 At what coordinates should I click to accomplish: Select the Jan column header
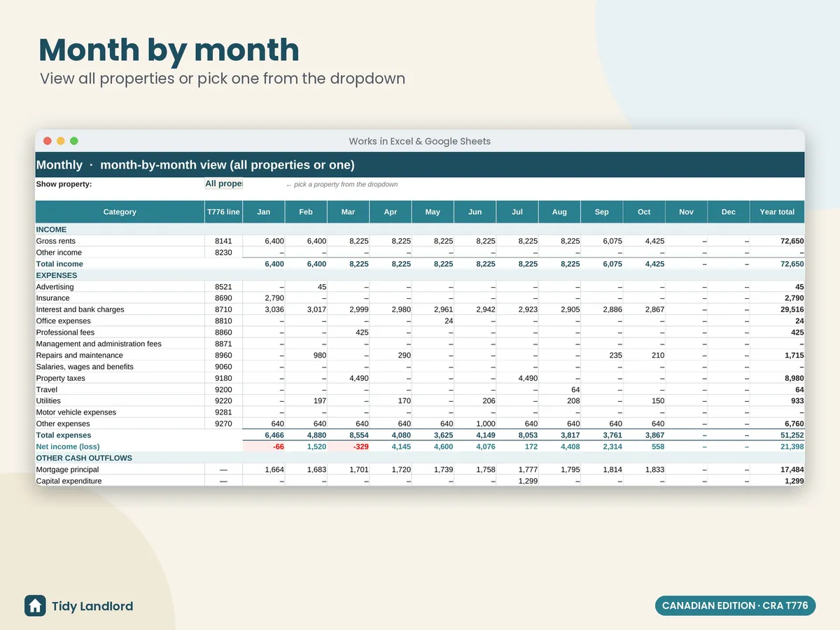264,212
